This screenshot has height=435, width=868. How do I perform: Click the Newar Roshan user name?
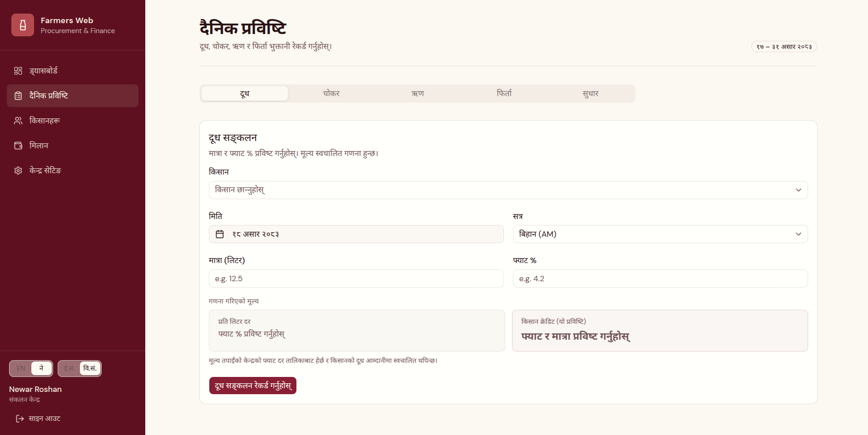point(35,389)
